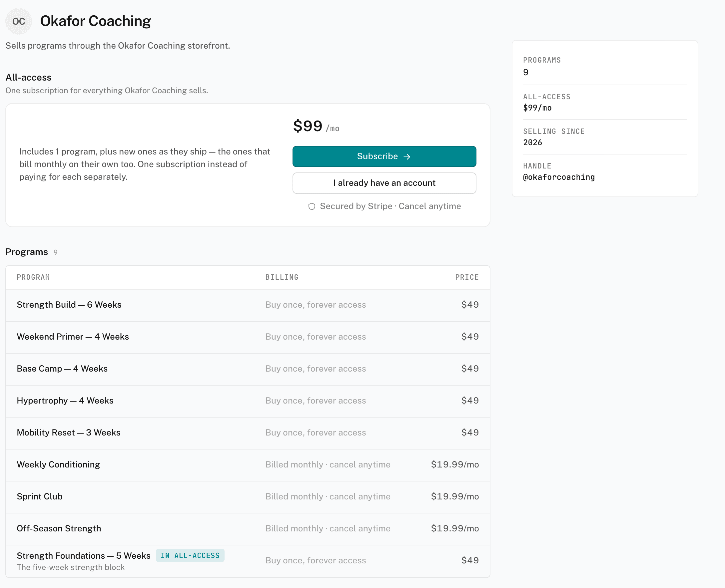
Task: Click the Programs section heading
Action: pos(26,252)
